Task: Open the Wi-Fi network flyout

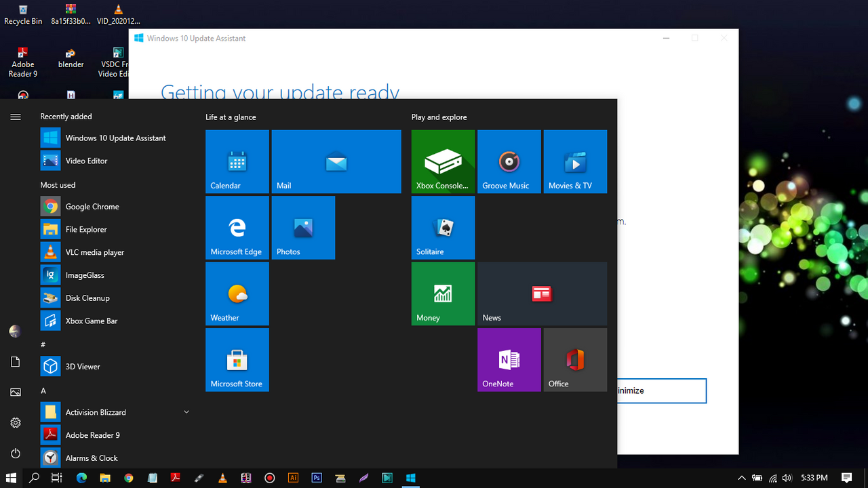Action: (772, 478)
